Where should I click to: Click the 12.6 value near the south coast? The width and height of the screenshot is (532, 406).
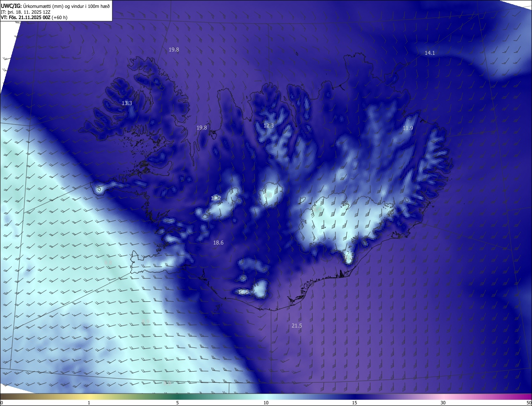coord(244,292)
